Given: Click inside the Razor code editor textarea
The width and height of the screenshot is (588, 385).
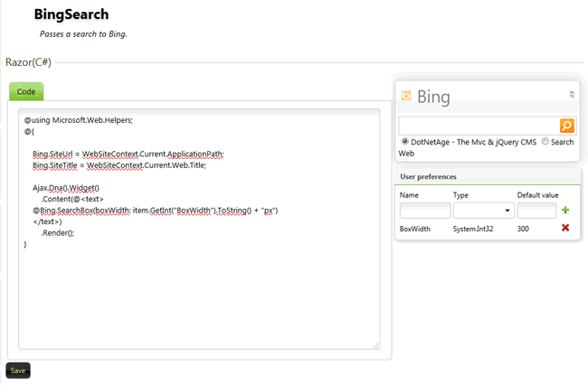Looking at the screenshot, I should tap(199, 230).
